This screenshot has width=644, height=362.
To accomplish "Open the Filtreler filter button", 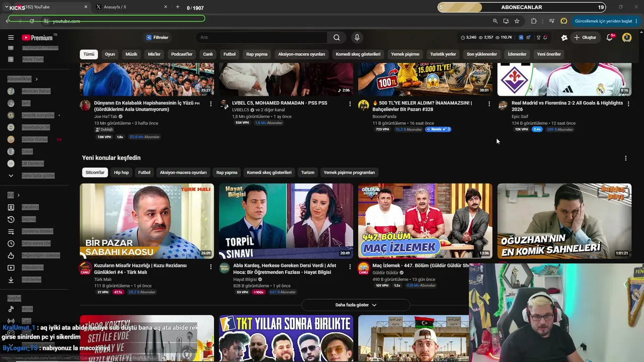I will point(157,37).
